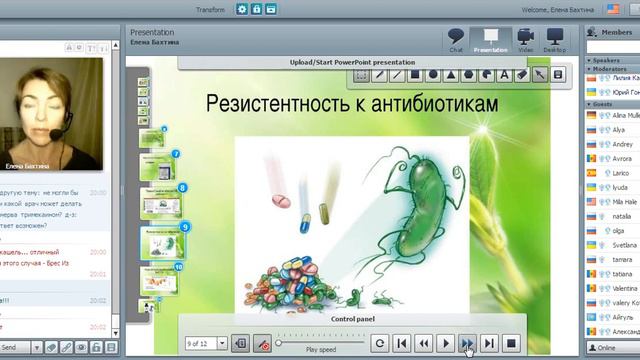This screenshot has height=360, width=640.
Task: Click the rewind previous slide button
Action: click(x=424, y=343)
